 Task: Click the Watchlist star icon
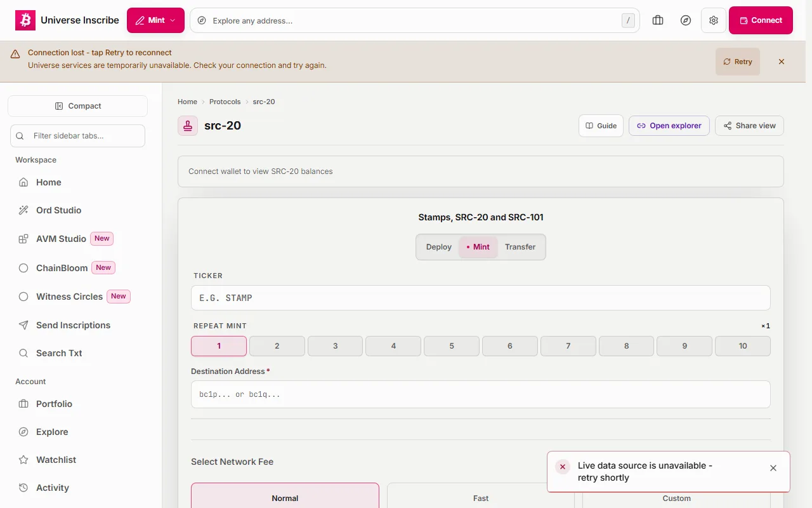(x=23, y=460)
